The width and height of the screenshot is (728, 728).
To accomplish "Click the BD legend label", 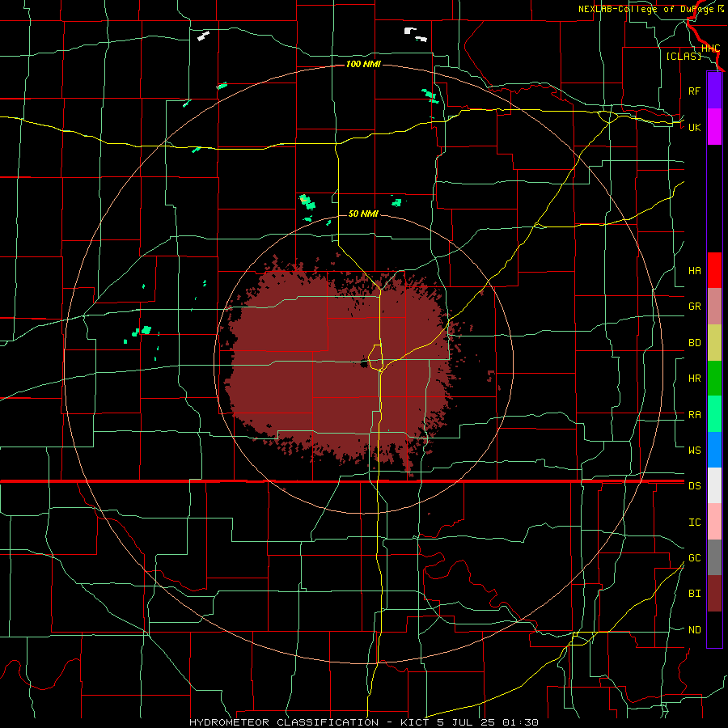I will [x=694, y=343].
